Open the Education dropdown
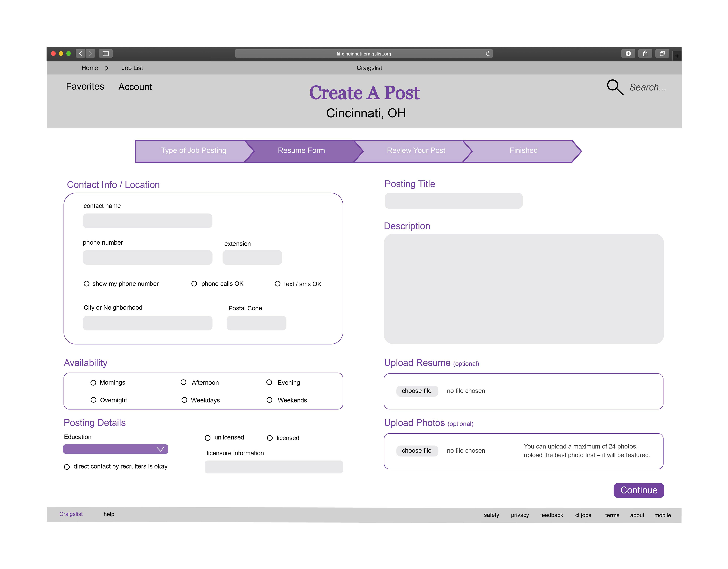The image size is (728, 569). tap(115, 449)
